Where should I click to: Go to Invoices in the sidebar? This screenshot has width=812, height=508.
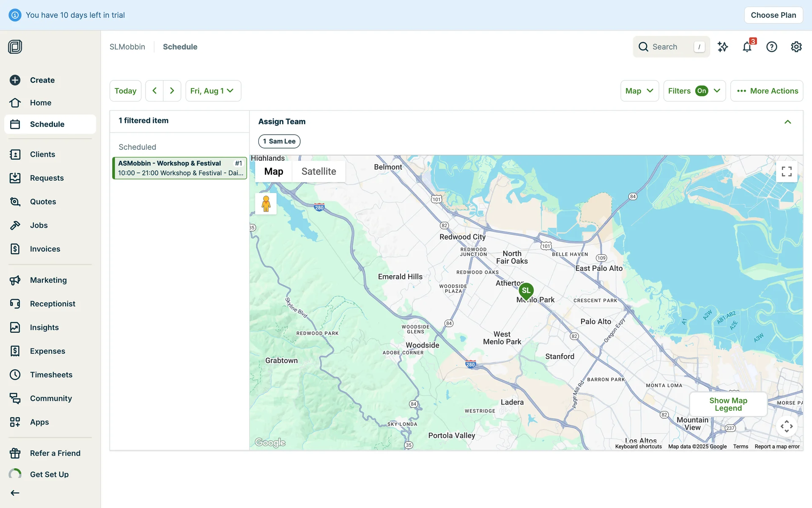(x=45, y=249)
